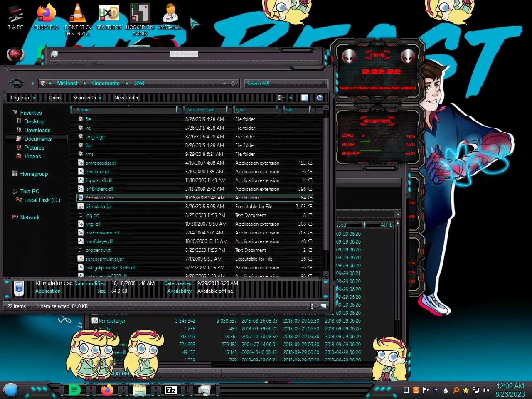Launch the FURRY FUX Firefox desktop shortcut
This screenshot has width=532, height=399.
pyautogui.click(x=46, y=17)
